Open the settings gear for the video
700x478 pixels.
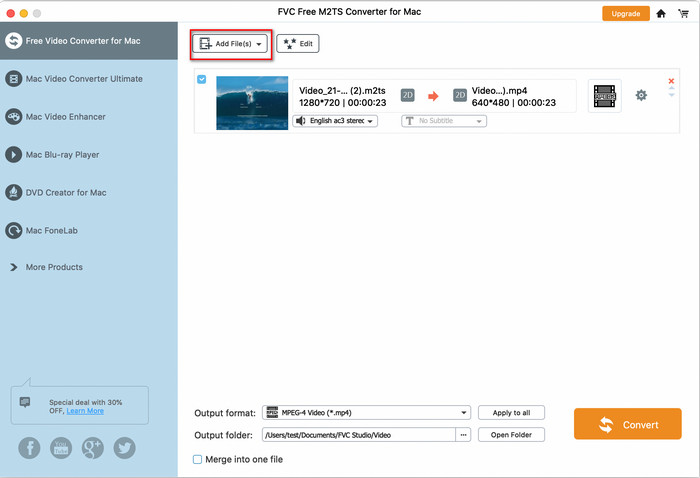(x=641, y=95)
